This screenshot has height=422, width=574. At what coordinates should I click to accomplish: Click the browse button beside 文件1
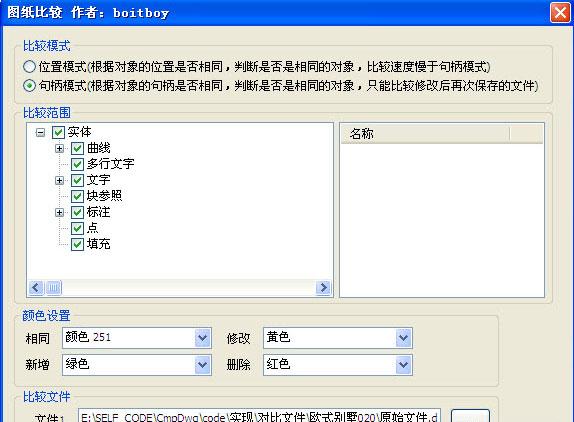pos(470,416)
